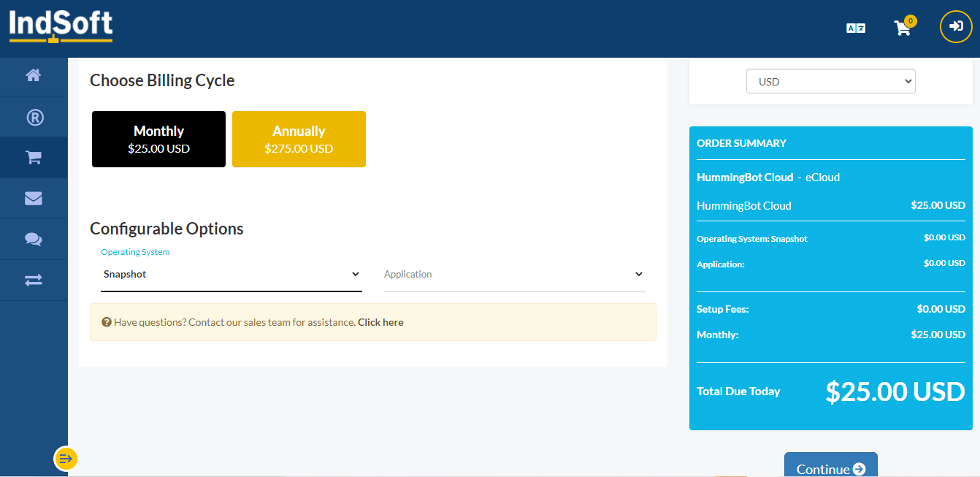Click 'HummingBot Cloud - eCloud' summary text
The height and width of the screenshot is (477, 980).
768,178
